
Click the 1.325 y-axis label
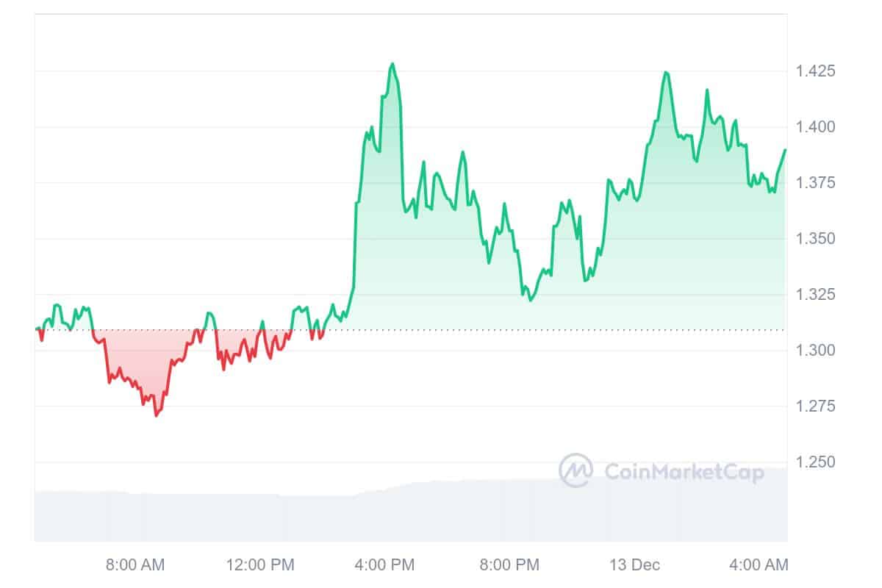815,295
